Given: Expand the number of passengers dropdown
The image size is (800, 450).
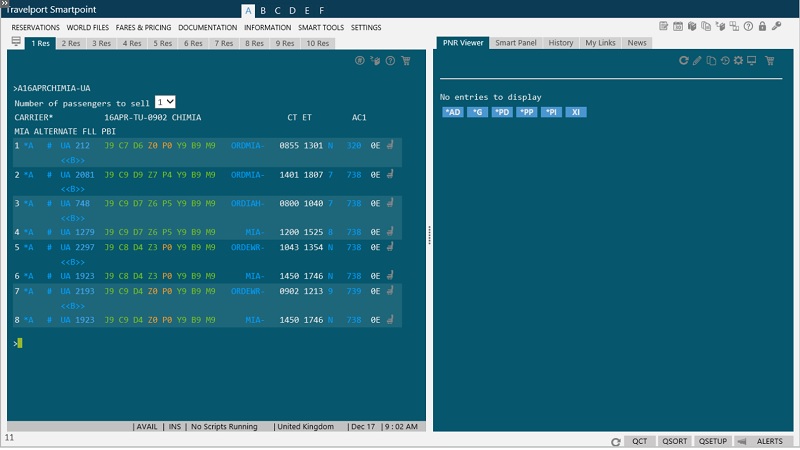Looking at the screenshot, I should click(x=166, y=102).
